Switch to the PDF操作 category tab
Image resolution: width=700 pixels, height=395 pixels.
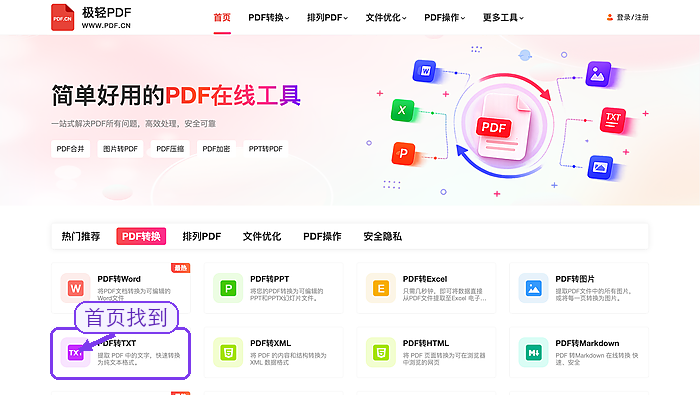[x=322, y=236]
